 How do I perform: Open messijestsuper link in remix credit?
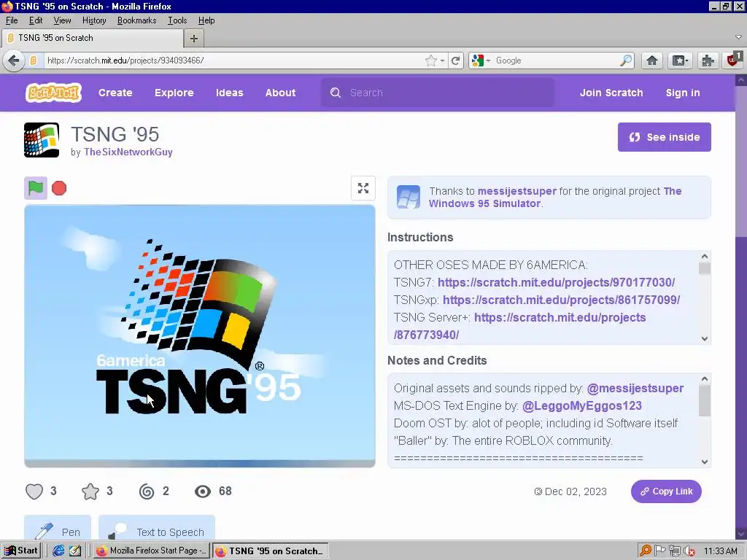click(517, 191)
